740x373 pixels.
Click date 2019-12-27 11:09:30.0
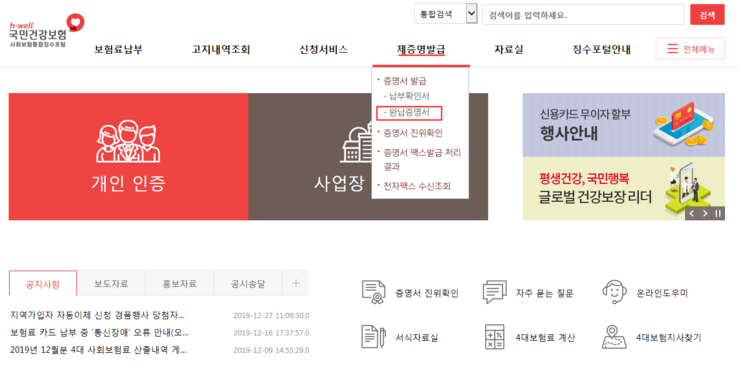click(271, 315)
